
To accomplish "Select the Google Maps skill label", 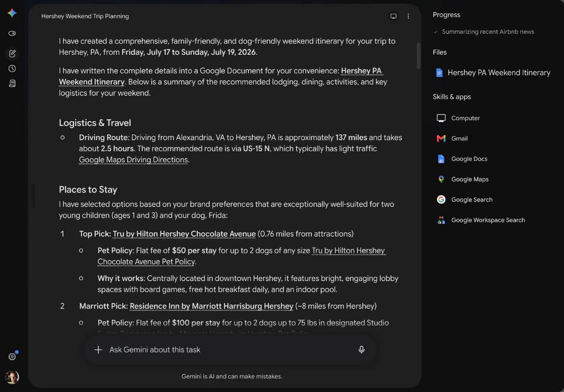I will click(x=470, y=179).
